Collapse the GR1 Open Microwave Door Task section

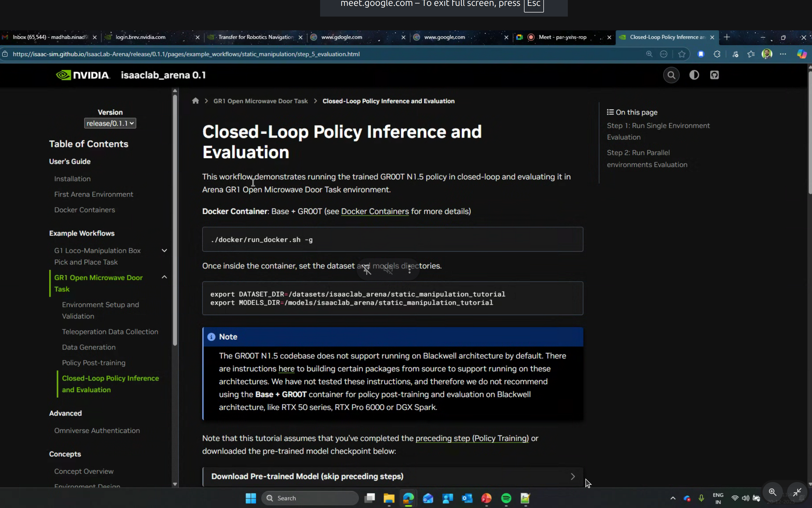pyautogui.click(x=164, y=277)
